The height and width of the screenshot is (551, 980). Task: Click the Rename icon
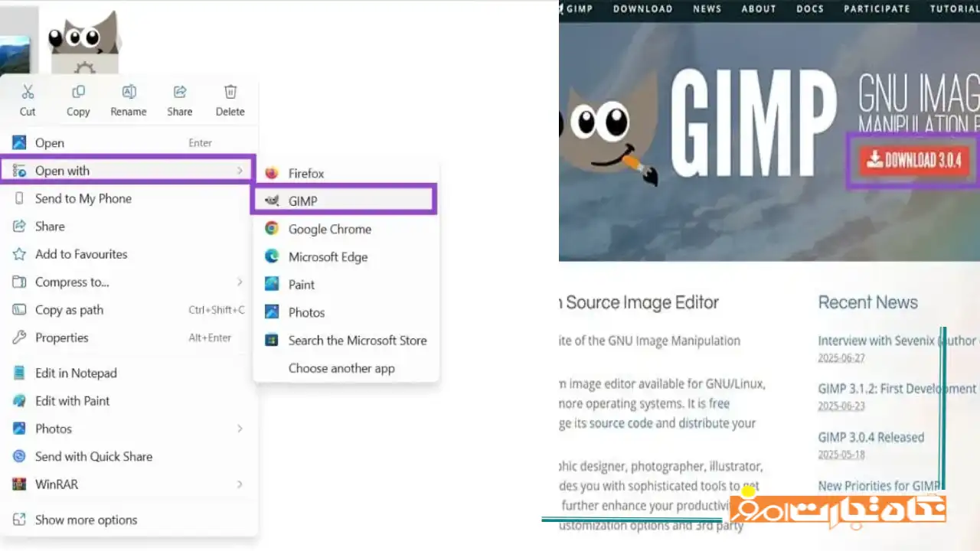pyautogui.click(x=129, y=93)
